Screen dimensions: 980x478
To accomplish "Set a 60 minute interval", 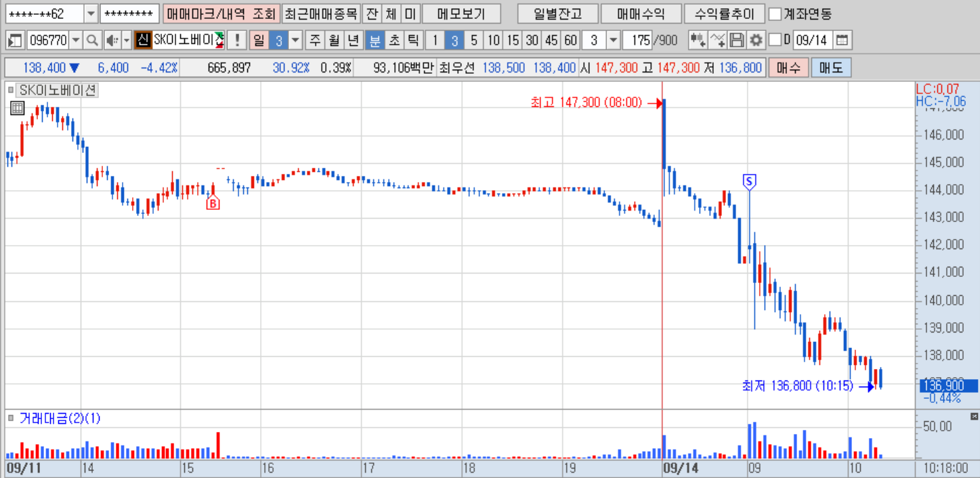I will pyautogui.click(x=571, y=41).
